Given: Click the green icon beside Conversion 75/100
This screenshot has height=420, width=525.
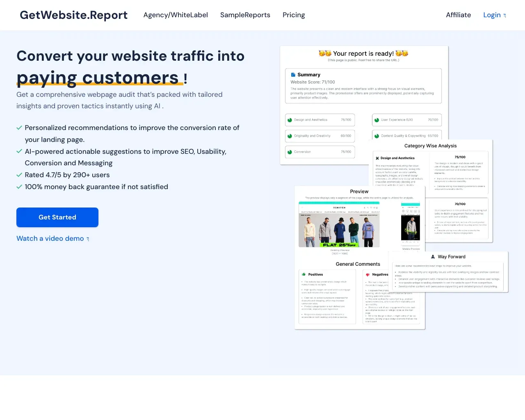Looking at the screenshot, I should pyautogui.click(x=290, y=152).
